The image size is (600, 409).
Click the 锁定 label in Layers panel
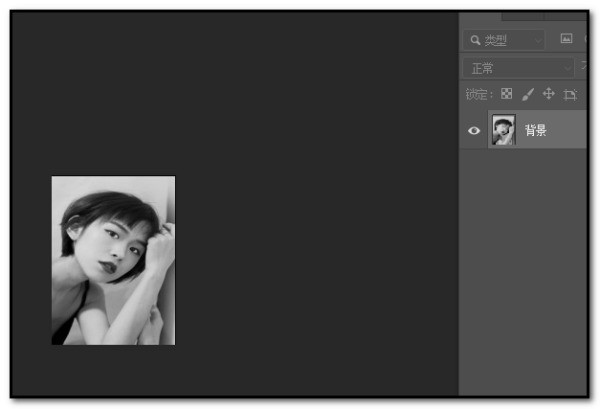coord(478,94)
